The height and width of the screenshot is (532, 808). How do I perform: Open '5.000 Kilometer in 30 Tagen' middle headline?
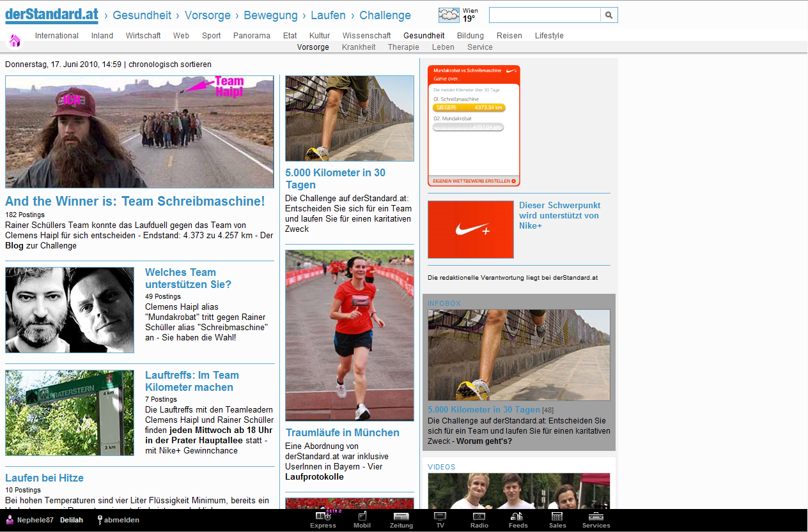click(335, 179)
